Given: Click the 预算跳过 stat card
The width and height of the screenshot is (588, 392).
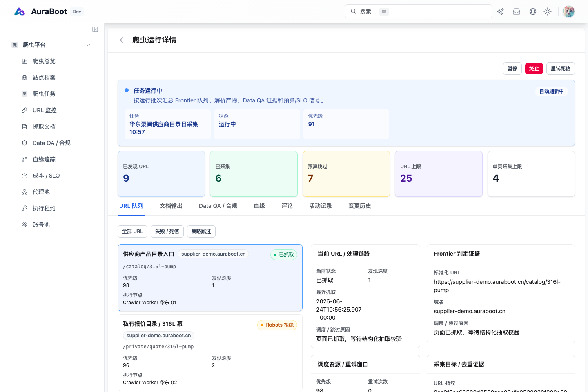Looking at the screenshot, I should (346, 174).
